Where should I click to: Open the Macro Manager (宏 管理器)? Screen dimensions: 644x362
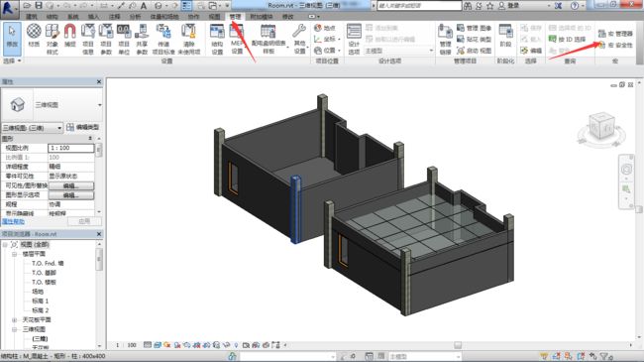pyautogui.click(x=615, y=34)
